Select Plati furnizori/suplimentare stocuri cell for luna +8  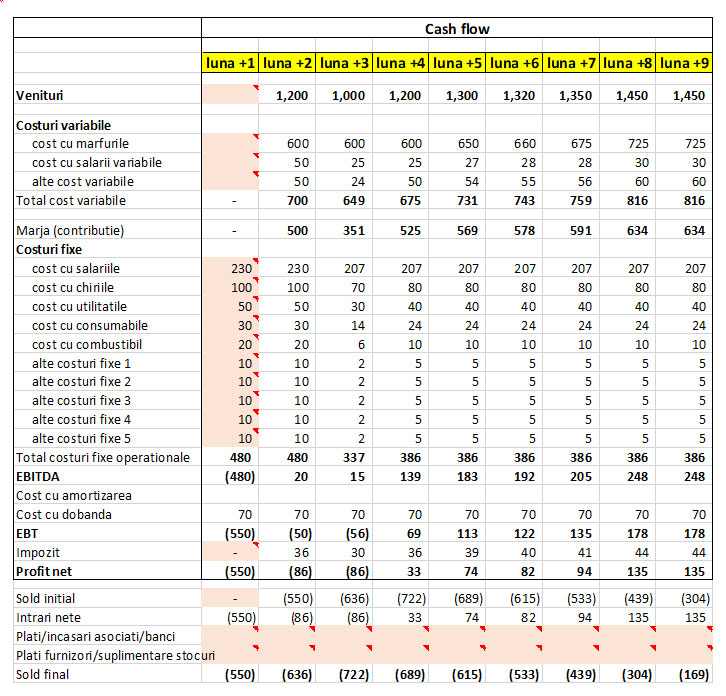click(628, 655)
